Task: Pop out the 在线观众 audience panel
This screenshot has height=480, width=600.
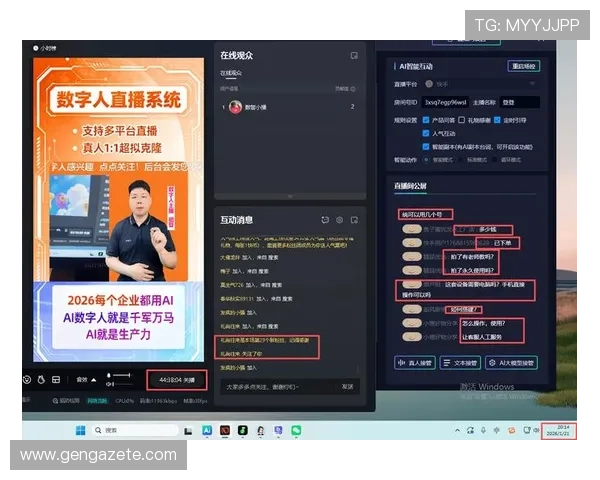Action: (354, 56)
